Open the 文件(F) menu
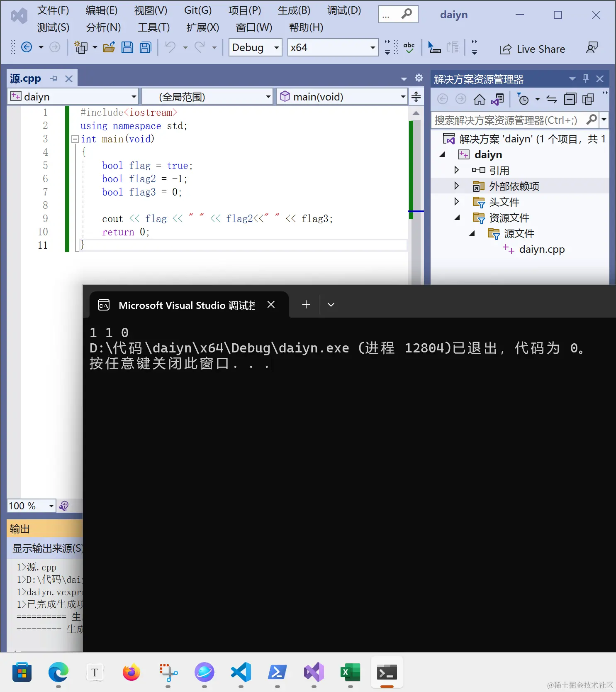The width and height of the screenshot is (616, 692). point(53,10)
